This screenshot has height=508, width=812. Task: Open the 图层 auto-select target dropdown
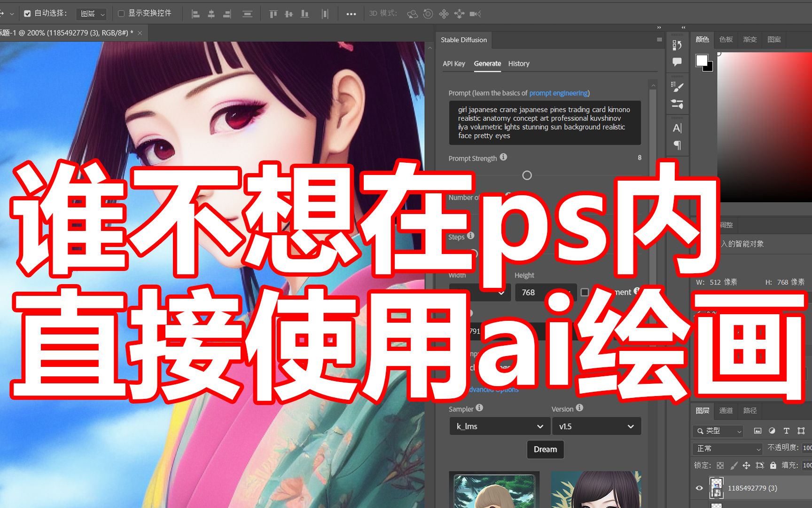92,14
